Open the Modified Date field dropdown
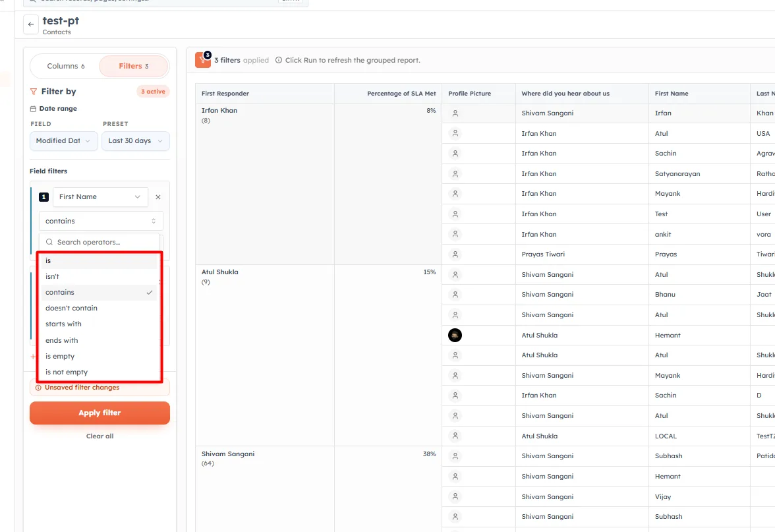Screen dimensions: 775x532 pyautogui.click(x=64, y=141)
